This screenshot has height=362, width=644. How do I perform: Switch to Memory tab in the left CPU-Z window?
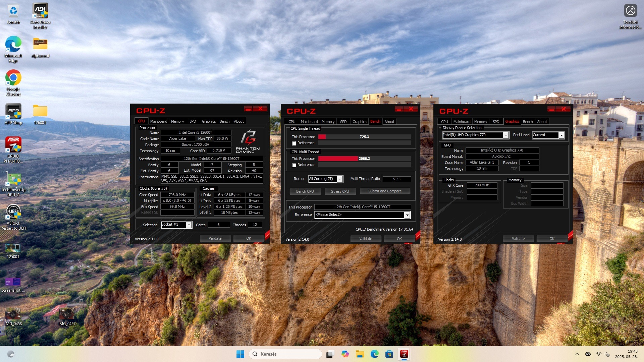(x=177, y=121)
